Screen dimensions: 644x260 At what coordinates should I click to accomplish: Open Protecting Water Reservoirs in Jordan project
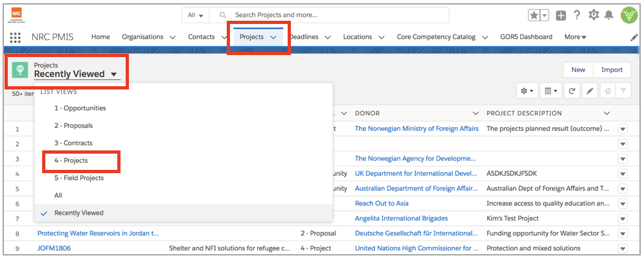coord(98,233)
